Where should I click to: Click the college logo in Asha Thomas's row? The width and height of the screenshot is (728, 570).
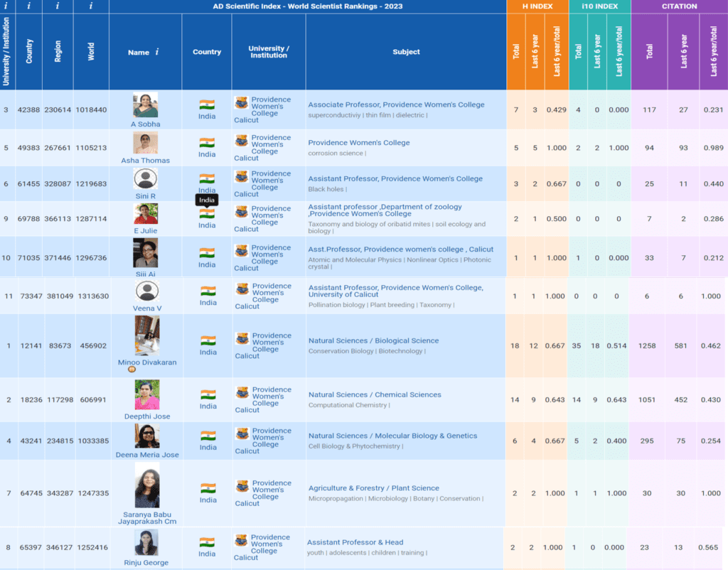(242, 141)
